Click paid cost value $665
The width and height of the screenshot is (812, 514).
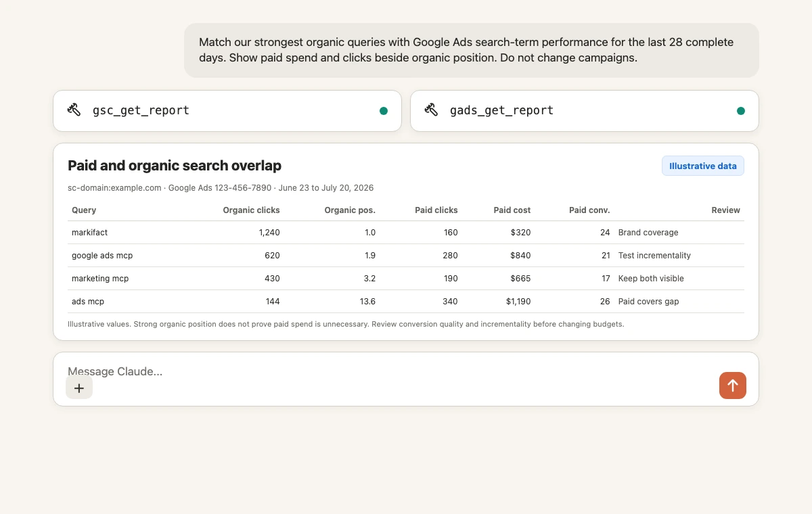pyautogui.click(x=520, y=279)
